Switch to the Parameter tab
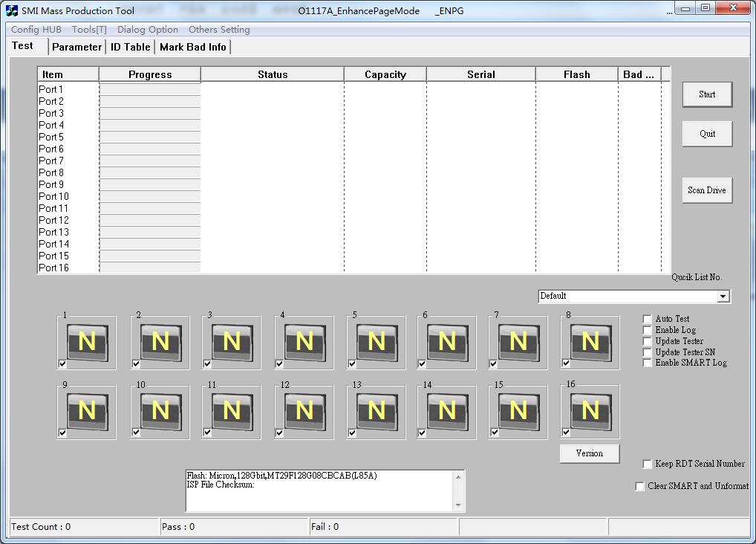Screen dimensions: 756x544 click(x=76, y=47)
